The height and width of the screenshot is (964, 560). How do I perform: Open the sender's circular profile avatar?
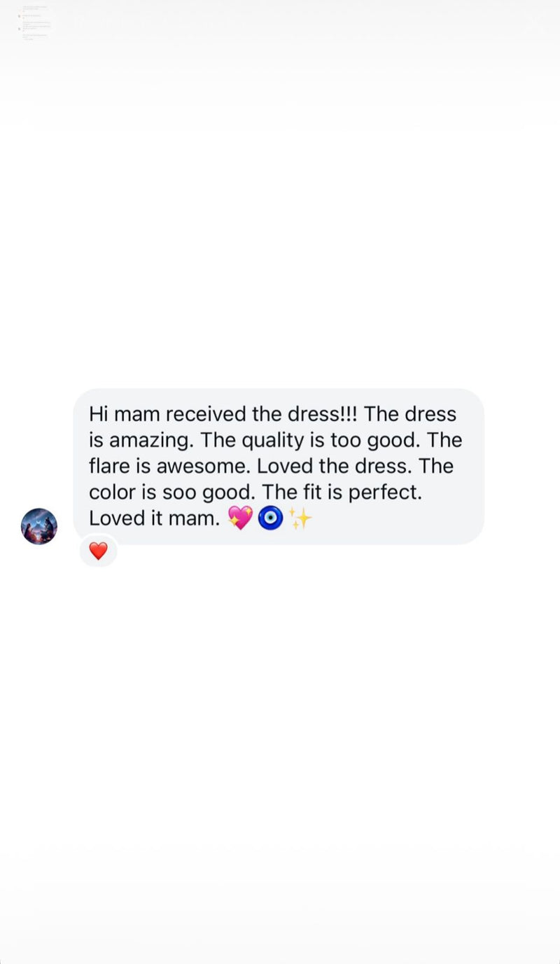pos(39,526)
